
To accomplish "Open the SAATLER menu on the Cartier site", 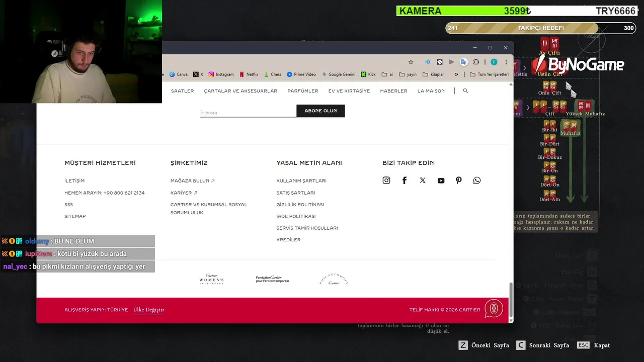I will (x=182, y=91).
